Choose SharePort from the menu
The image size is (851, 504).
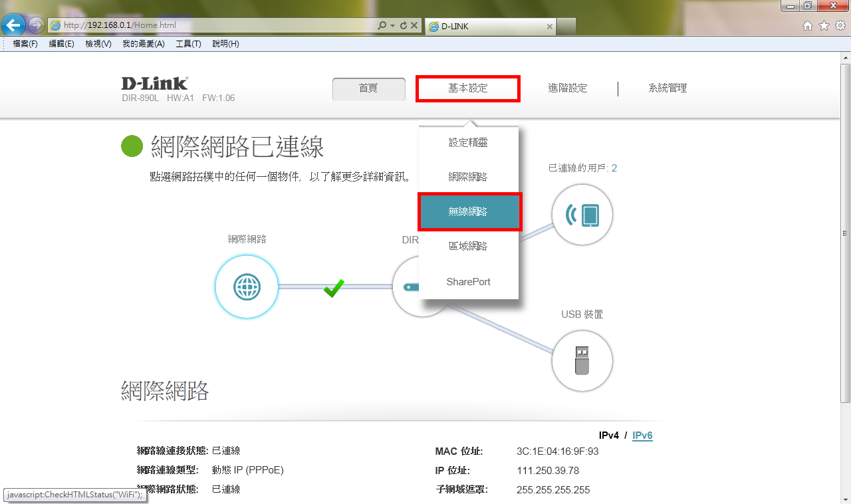click(x=468, y=282)
